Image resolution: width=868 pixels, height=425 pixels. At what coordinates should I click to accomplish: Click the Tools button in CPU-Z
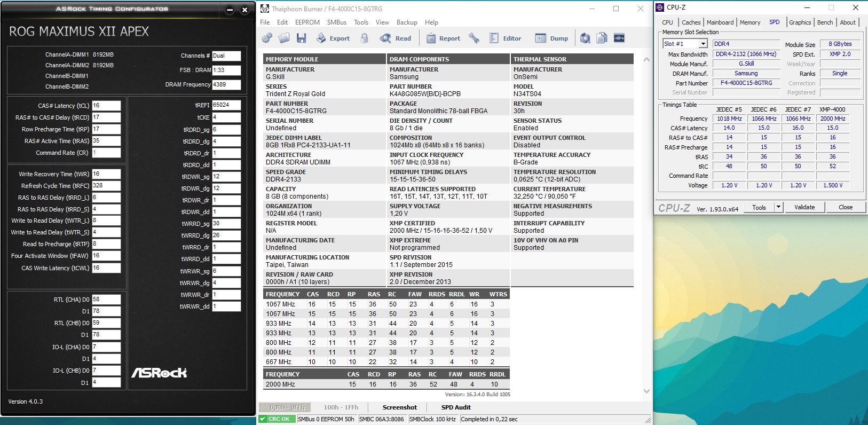(759, 207)
